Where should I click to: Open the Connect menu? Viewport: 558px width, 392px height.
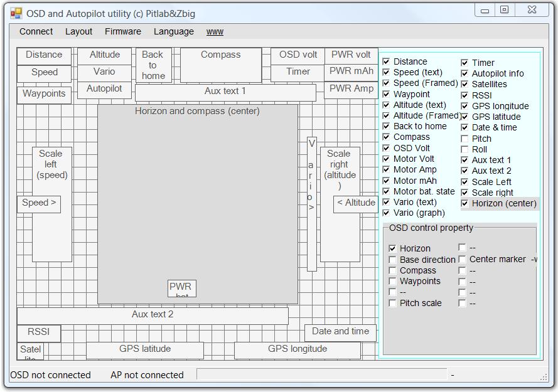[36, 31]
